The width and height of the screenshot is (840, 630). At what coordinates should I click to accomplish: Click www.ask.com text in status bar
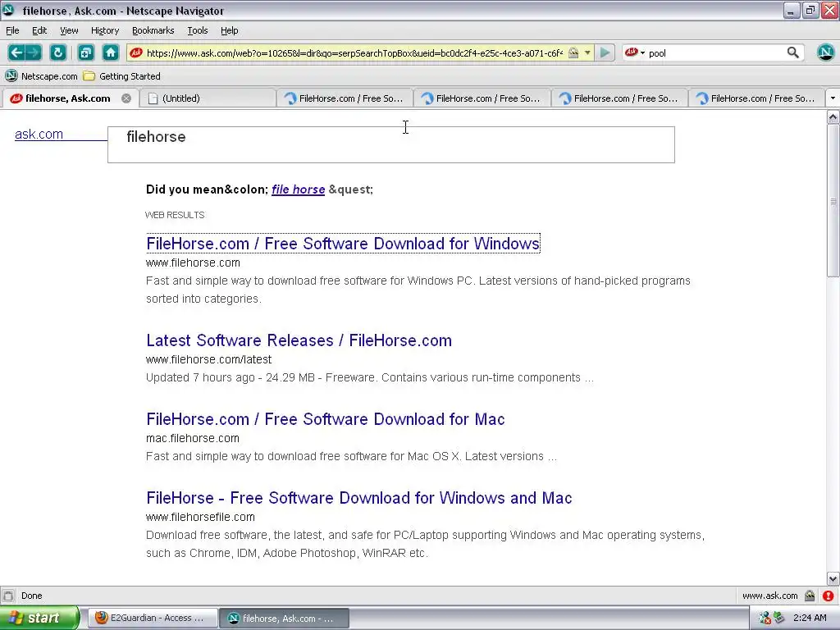[x=769, y=596]
